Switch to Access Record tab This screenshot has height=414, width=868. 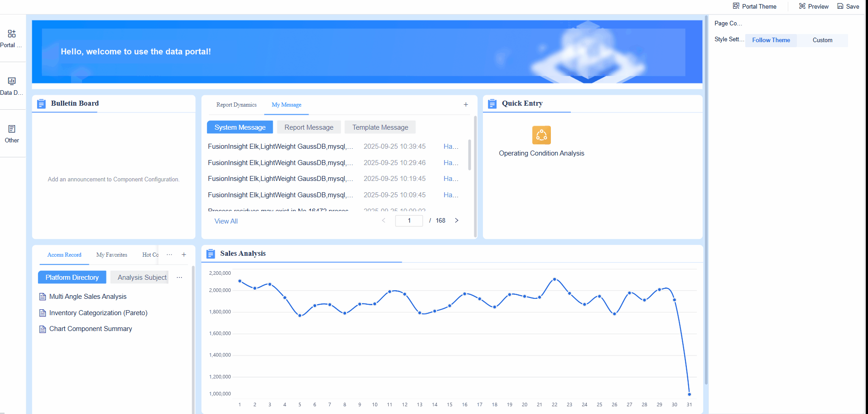(x=64, y=255)
